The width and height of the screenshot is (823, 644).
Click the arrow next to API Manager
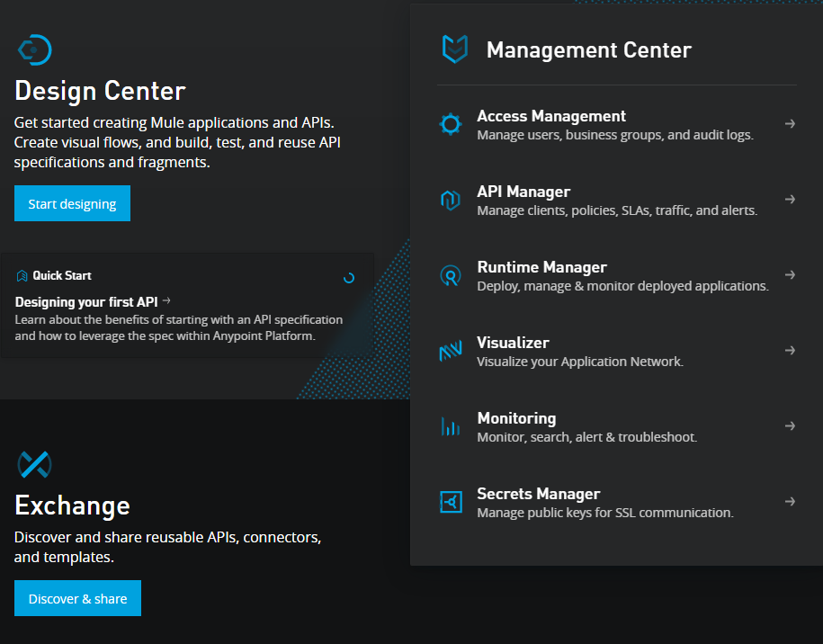(790, 200)
